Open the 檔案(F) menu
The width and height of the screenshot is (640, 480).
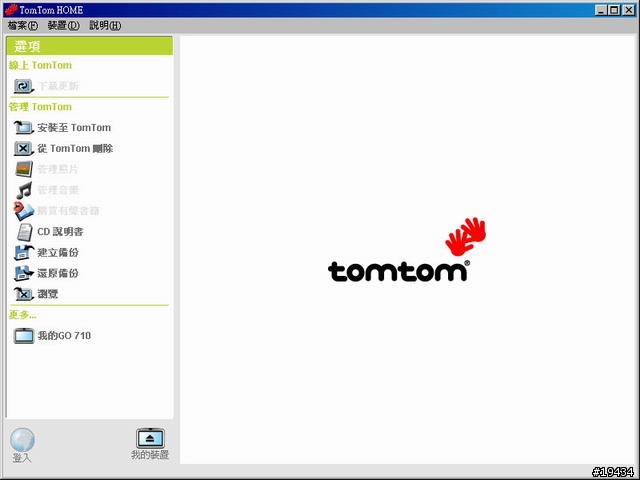22,25
